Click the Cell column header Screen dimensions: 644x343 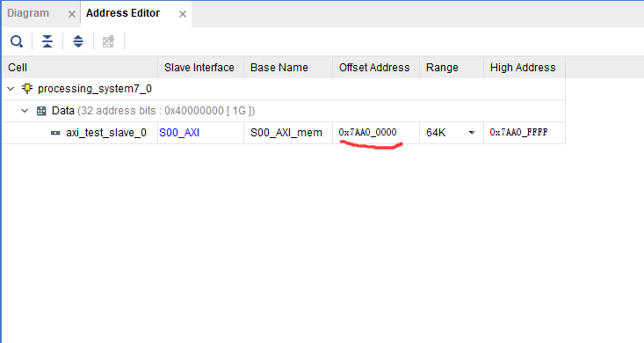point(80,68)
